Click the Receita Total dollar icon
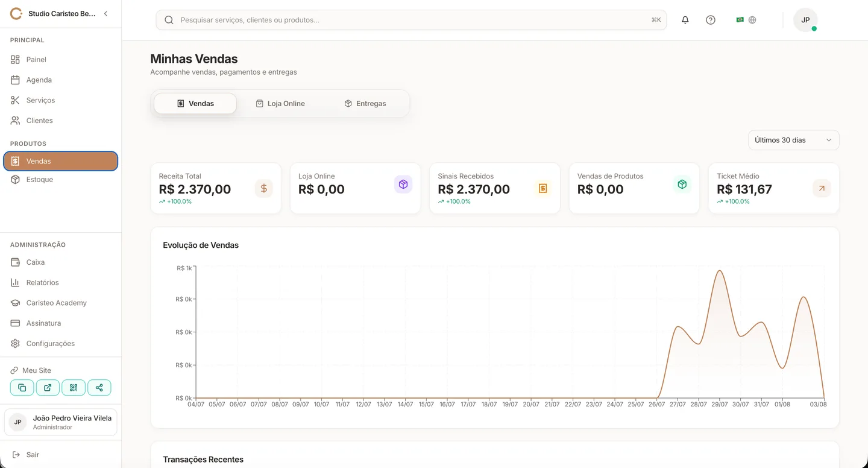 (x=263, y=188)
